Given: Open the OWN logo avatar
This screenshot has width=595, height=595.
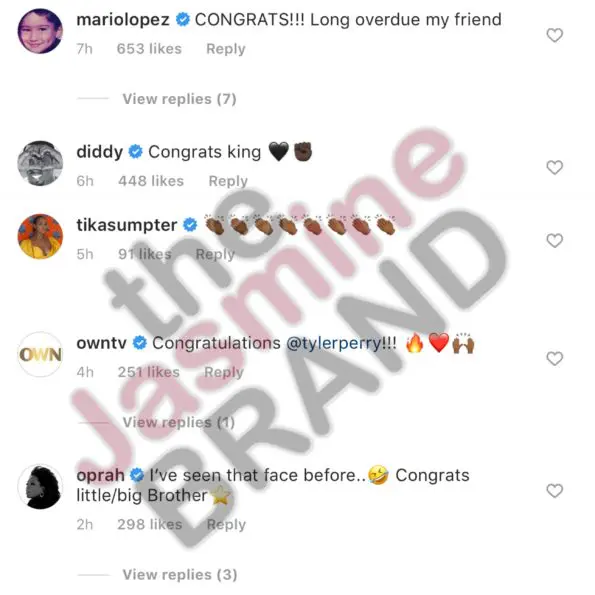Looking at the screenshot, I should click(40, 354).
